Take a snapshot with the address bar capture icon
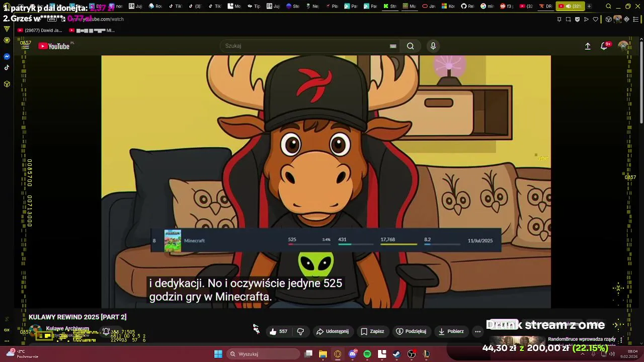 tap(568, 19)
